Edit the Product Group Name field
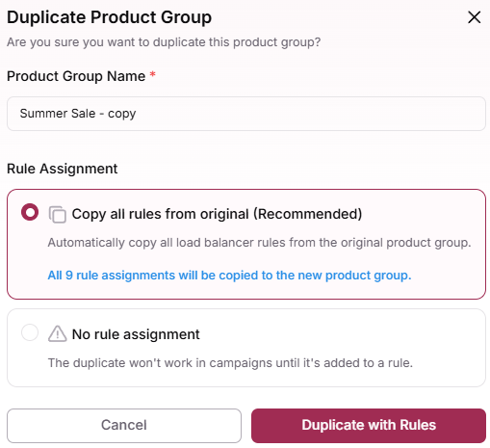The image size is (490, 448). coord(246,114)
